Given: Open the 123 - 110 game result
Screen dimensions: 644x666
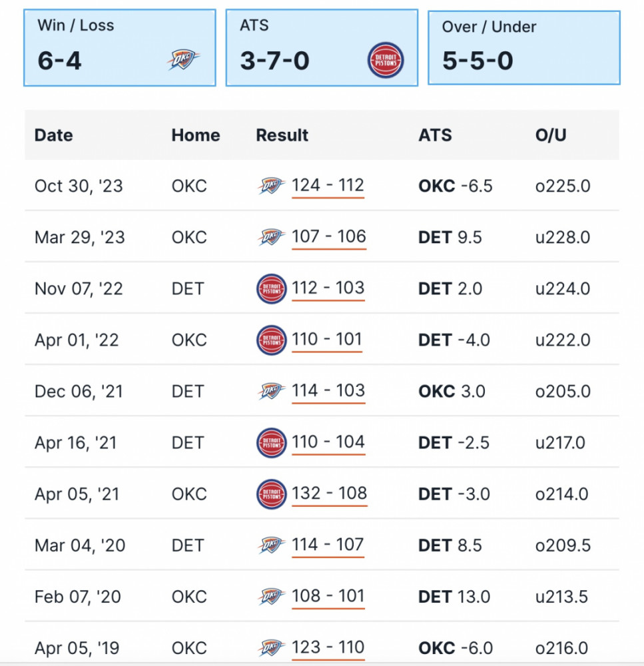Looking at the screenshot, I should (328, 648).
